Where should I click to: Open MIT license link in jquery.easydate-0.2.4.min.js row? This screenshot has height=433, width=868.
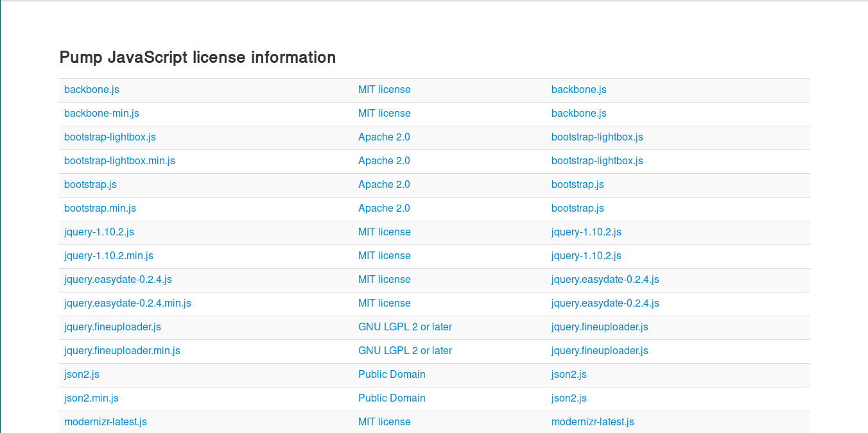pos(385,303)
